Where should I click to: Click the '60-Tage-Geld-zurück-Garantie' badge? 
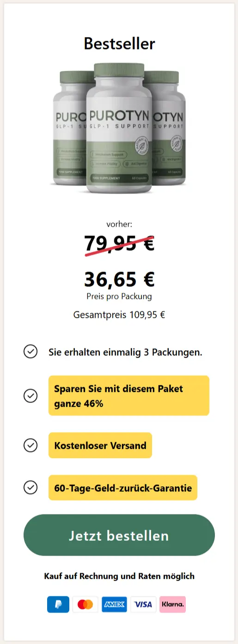[123, 488]
